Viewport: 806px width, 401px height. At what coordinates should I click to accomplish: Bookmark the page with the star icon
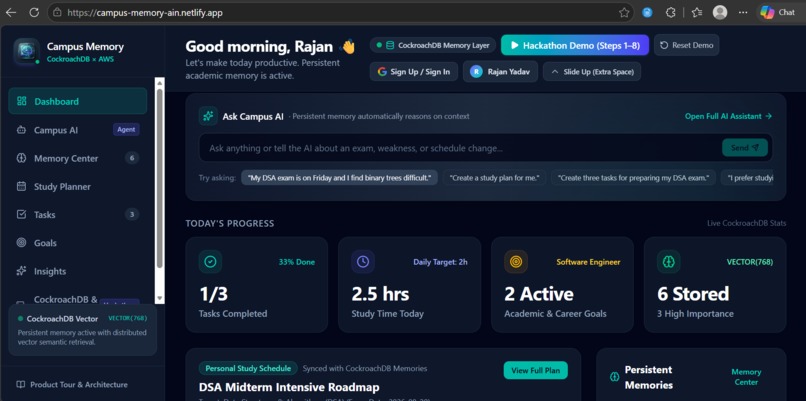pyautogui.click(x=624, y=12)
